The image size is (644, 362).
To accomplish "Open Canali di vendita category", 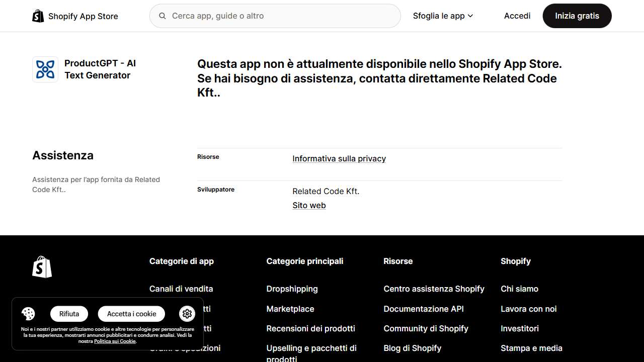I will pyautogui.click(x=181, y=289).
